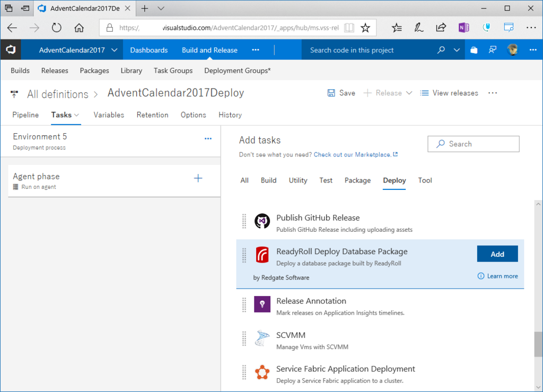
Task: Click the Visual Studio Team Services logo
Action: pos(11,50)
